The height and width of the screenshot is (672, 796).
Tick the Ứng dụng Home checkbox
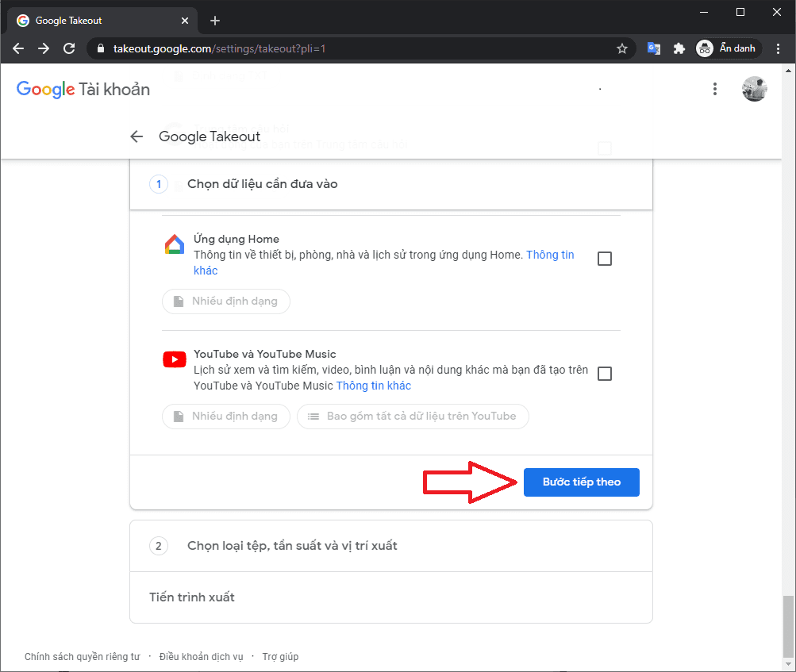(605, 259)
